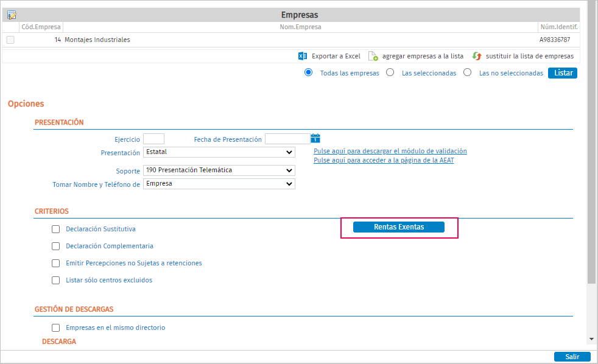
Task: Select the Montajes Industriales row checkbox
Action: coord(10,40)
